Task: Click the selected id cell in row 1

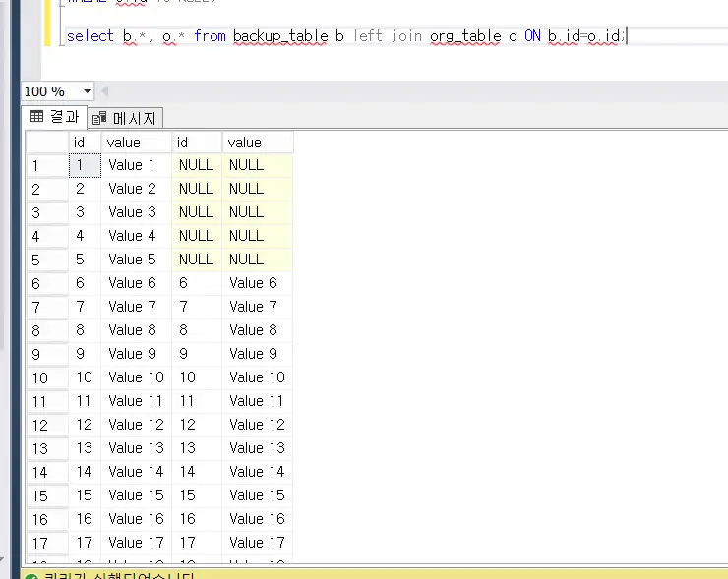Action: tap(85, 165)
